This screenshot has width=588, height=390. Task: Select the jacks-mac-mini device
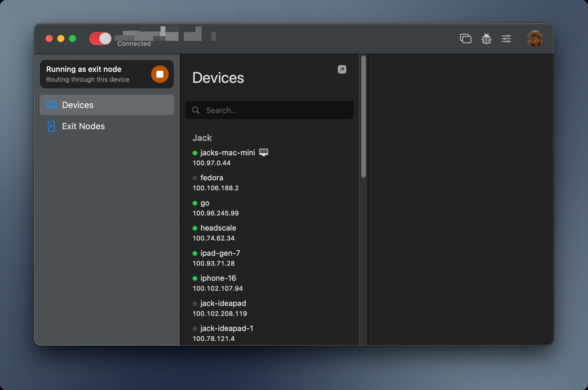pyautogui.click(x=227, y=153)
